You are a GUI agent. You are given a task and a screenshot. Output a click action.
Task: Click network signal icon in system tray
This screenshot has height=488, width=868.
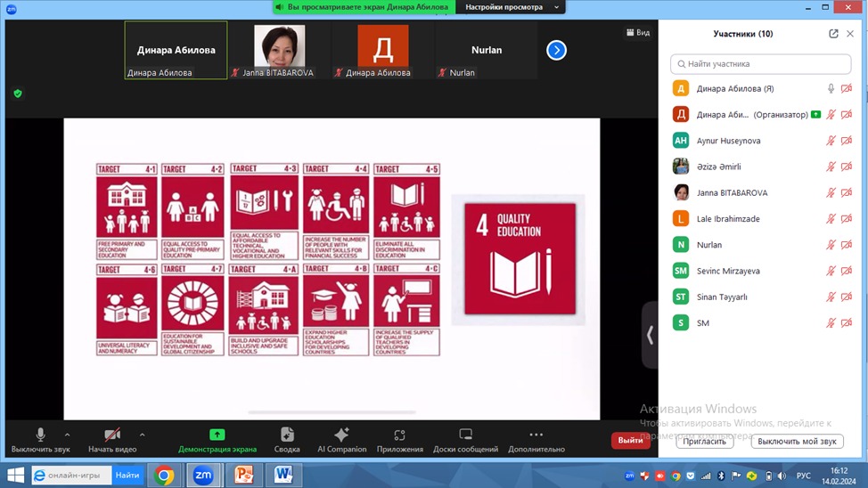pyautogui.click(x=706, y=476)
